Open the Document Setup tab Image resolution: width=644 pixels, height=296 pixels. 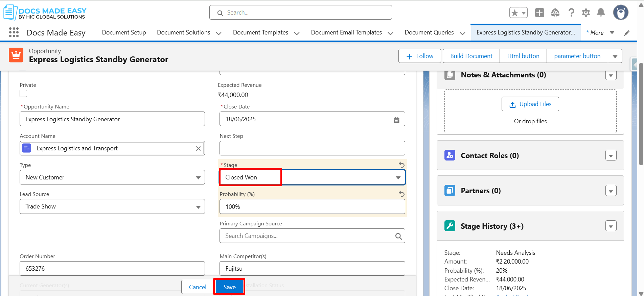coord(124,32)
